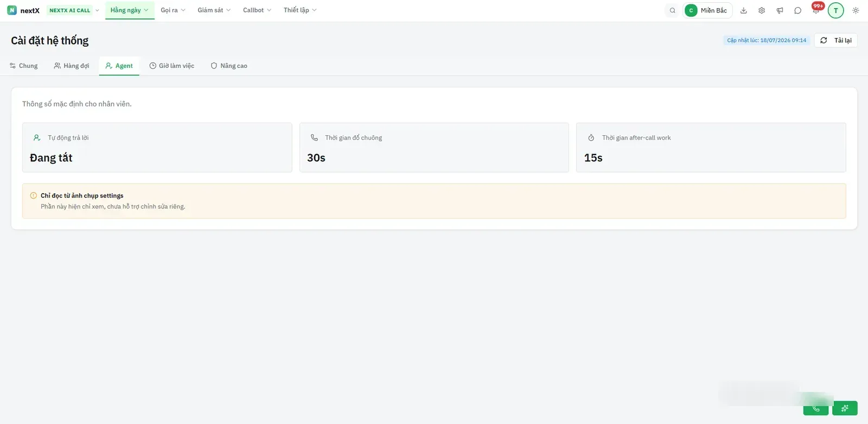Click the nextX logo icon
Viewport: 868px width, 424px height.
click(x=12, y=10)
